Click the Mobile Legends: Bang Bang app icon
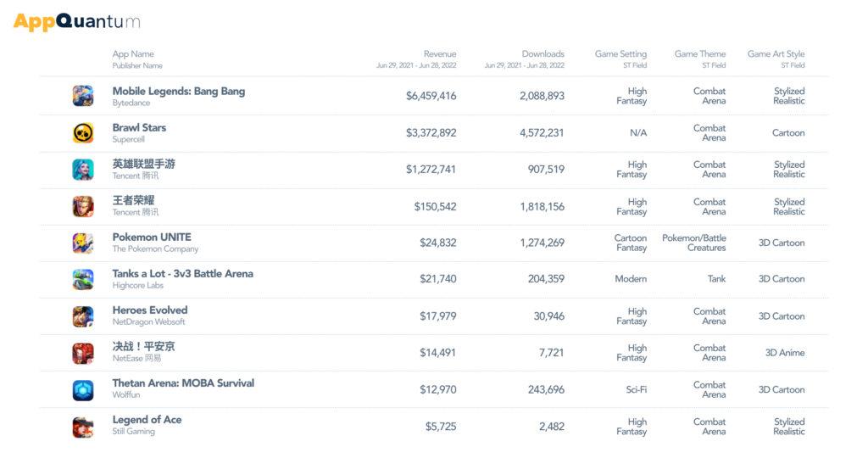The image size is (868, 458). pyautogui.click(x=83, y=96)
